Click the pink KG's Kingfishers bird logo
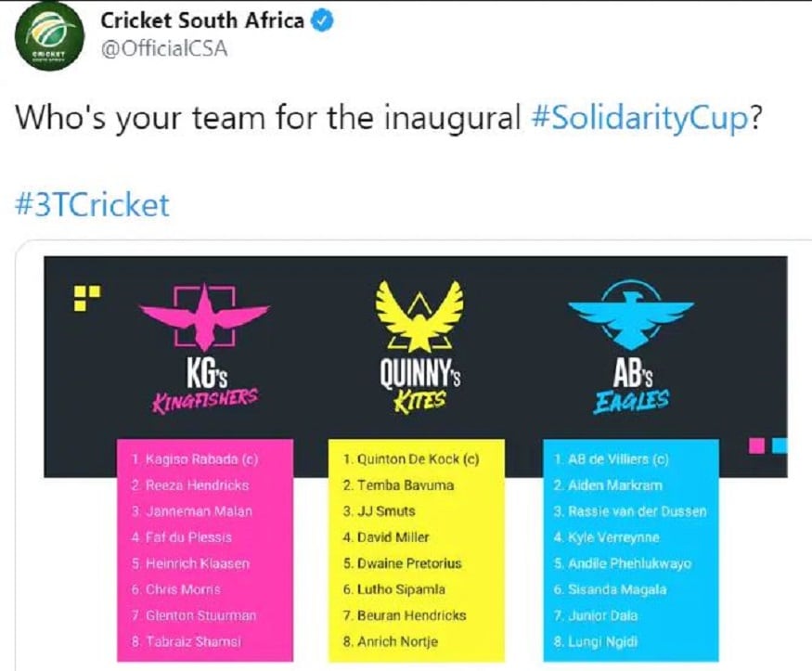The image size is (812, 671). click(204, 316)
